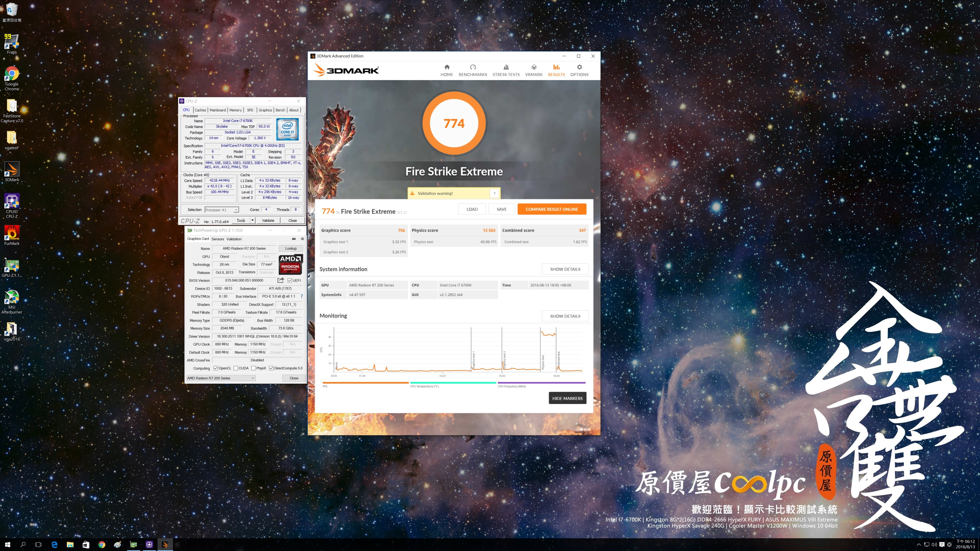Open the vga2016 desktop file

point(12,332)
